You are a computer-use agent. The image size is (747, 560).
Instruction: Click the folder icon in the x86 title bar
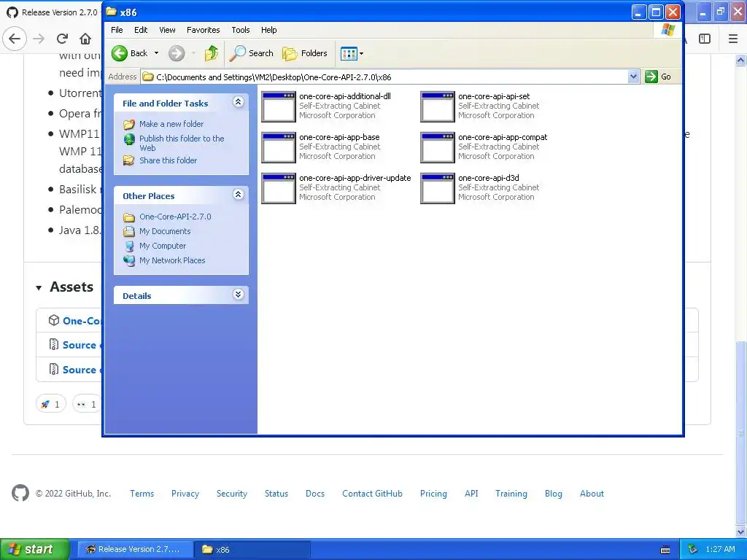coord(112,12)
